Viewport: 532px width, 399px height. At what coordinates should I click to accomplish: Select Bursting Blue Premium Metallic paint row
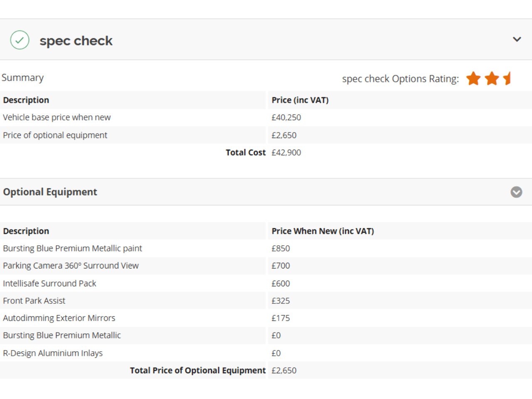72,249
